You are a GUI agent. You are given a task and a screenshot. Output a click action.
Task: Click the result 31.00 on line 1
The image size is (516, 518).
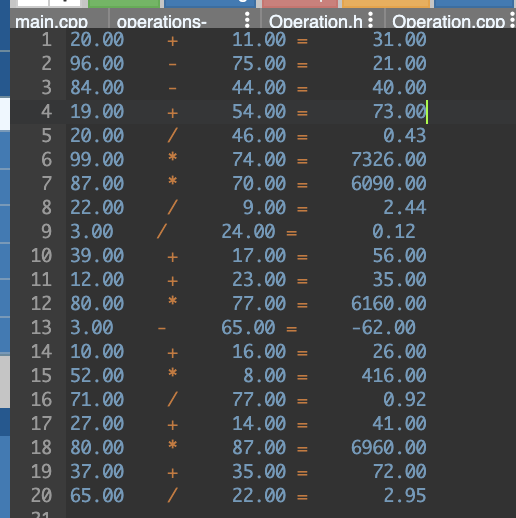tap(399, 40)
